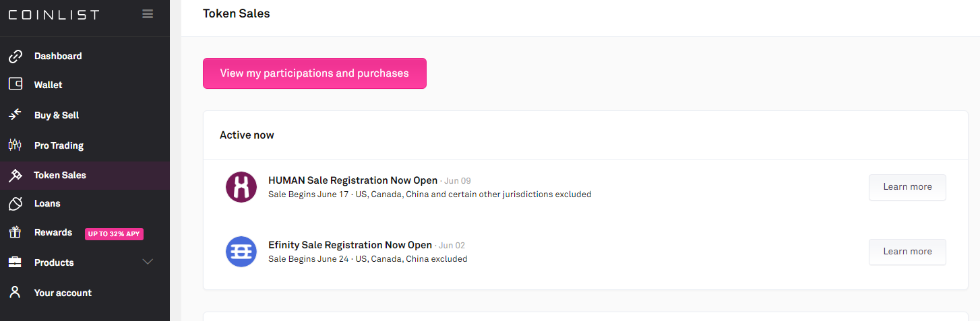This screenshot has height=321, width=980.
Task: Open the Products sidebar section
Action: pos(54,262)
